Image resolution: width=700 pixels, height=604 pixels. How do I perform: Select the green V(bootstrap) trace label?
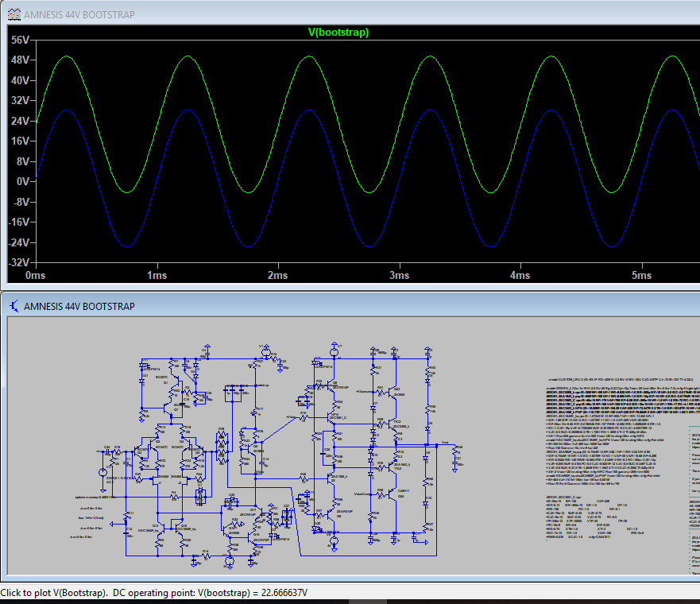point(338,32)
